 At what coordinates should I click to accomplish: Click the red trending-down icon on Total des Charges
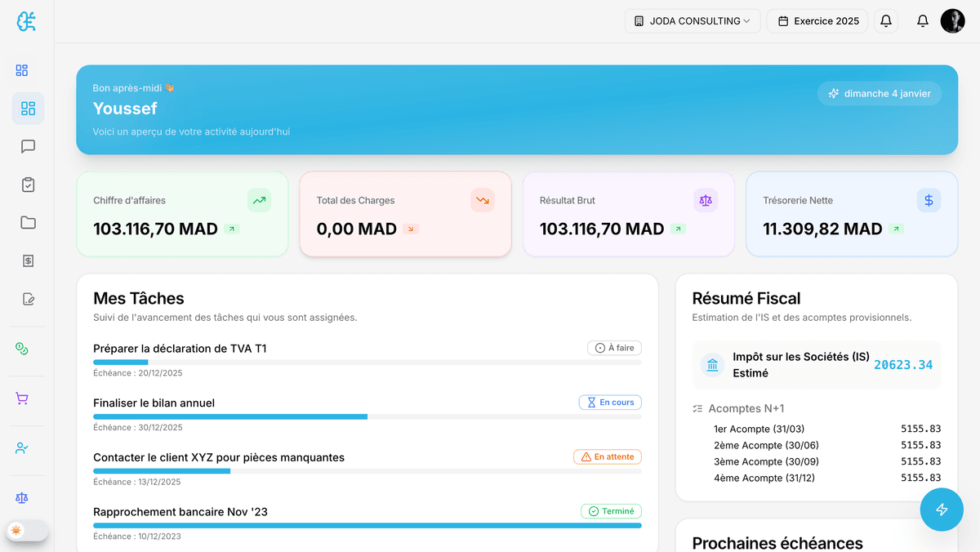(483, 200)
